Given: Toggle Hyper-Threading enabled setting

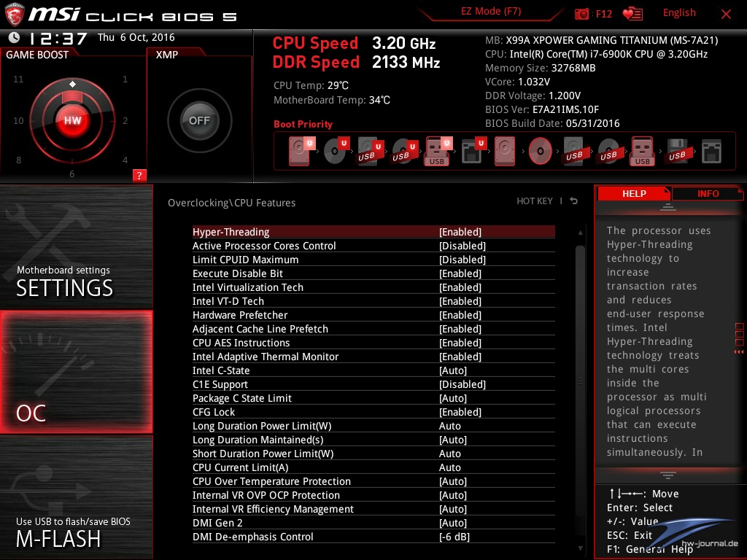Looking at the screenshot, I should coord(373,232).
